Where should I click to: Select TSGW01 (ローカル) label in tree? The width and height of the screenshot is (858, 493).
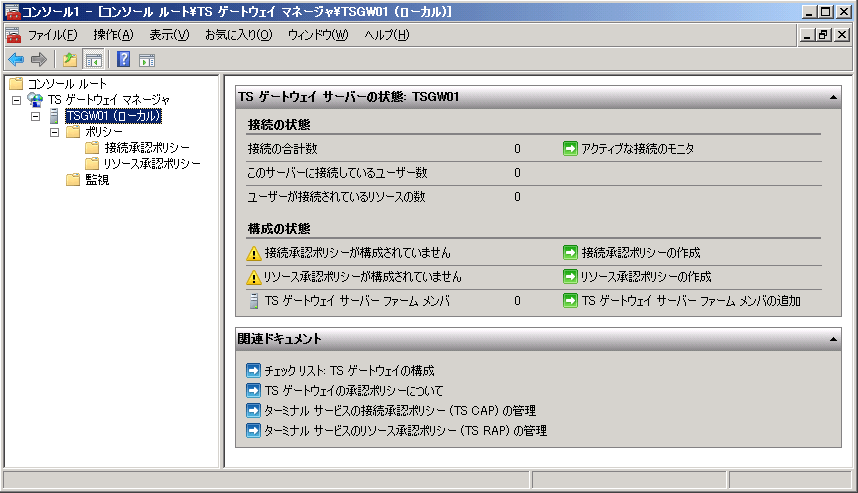(x=113, y=116)
